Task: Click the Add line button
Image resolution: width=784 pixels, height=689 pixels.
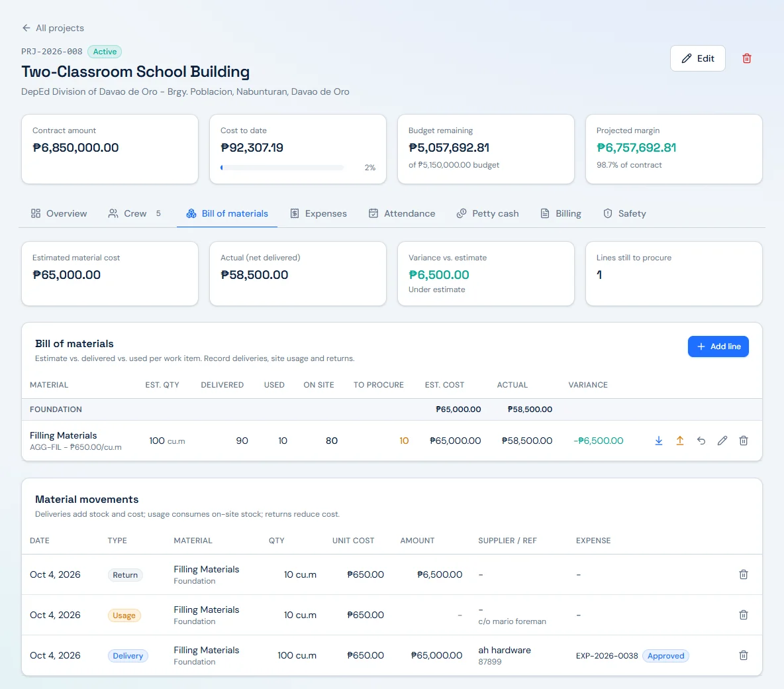Action: pos(718,346)
